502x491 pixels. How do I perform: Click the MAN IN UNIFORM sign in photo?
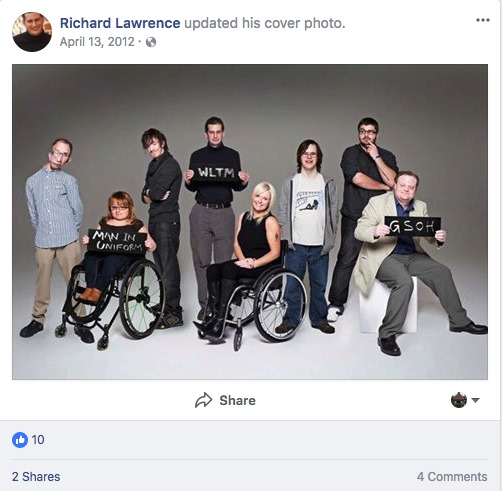pyautogui.click(x=117, y=241)
